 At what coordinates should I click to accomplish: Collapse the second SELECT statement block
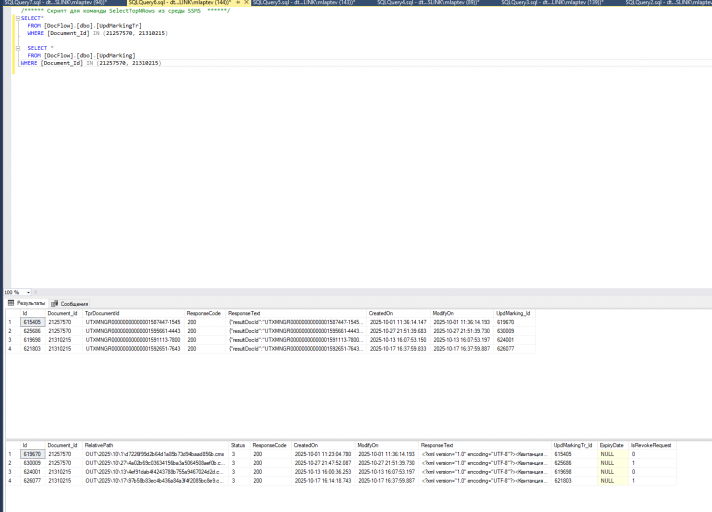click(x=18, y=48)
